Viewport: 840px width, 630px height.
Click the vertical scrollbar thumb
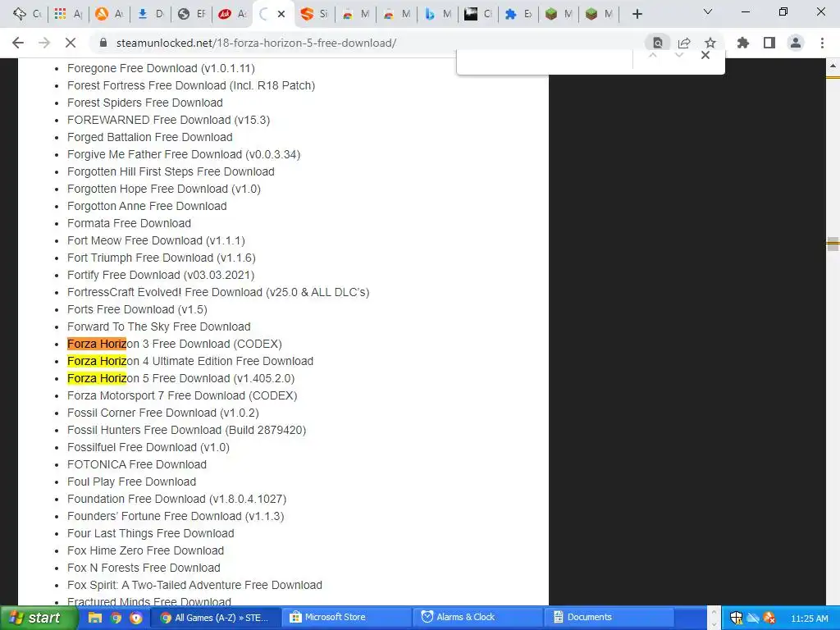click(833, 244)
